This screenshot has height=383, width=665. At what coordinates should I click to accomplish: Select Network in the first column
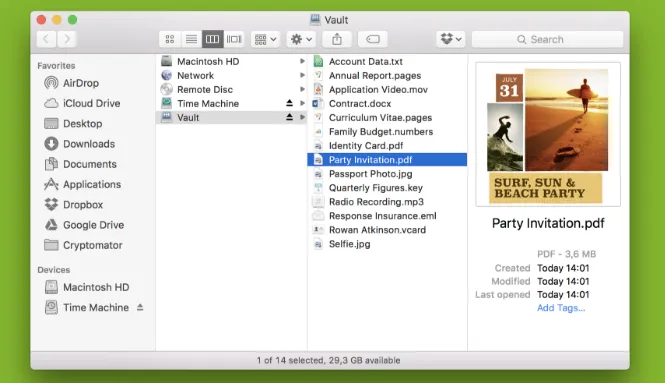(x=231, y=75)
